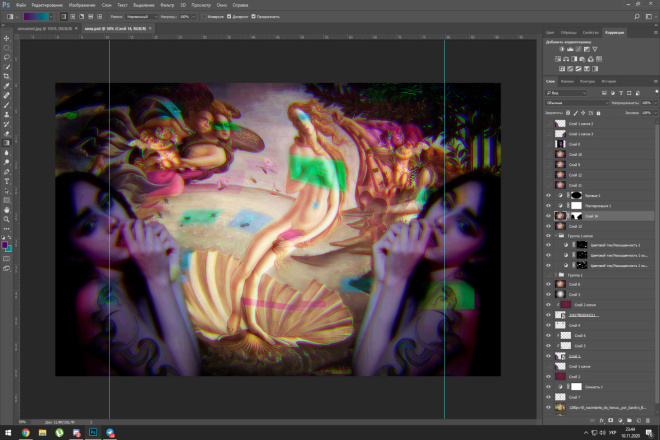Screen dimensions: 660x440
Task: Select the Move tool
Action: pyautogui.click(x=6, y=38)
